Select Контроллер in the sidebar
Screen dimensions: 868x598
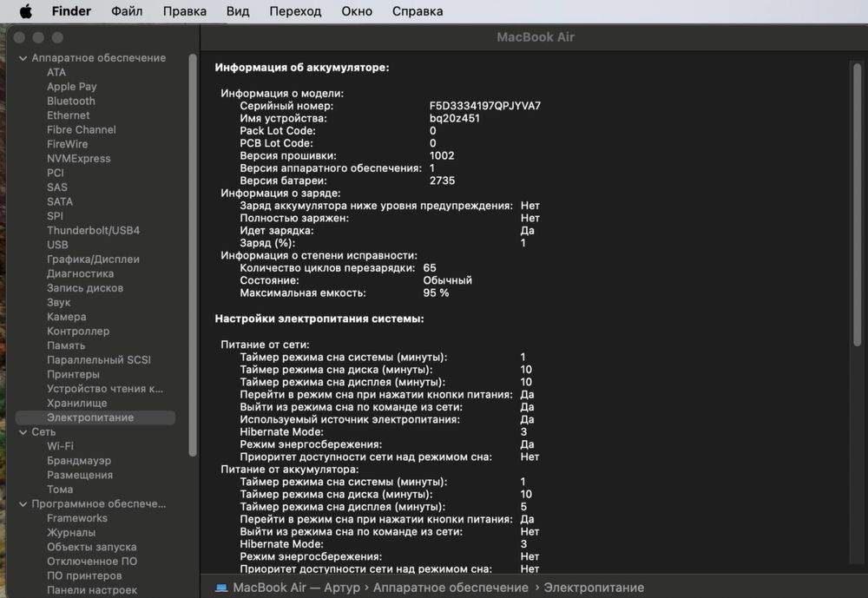pyautogui.click(x=78, y=332)
